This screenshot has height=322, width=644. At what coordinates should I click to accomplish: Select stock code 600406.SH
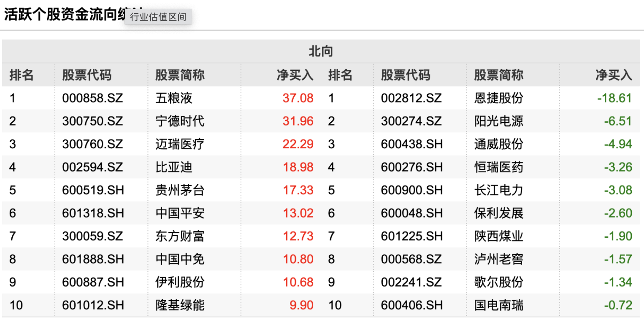click(x=412, y=305)
